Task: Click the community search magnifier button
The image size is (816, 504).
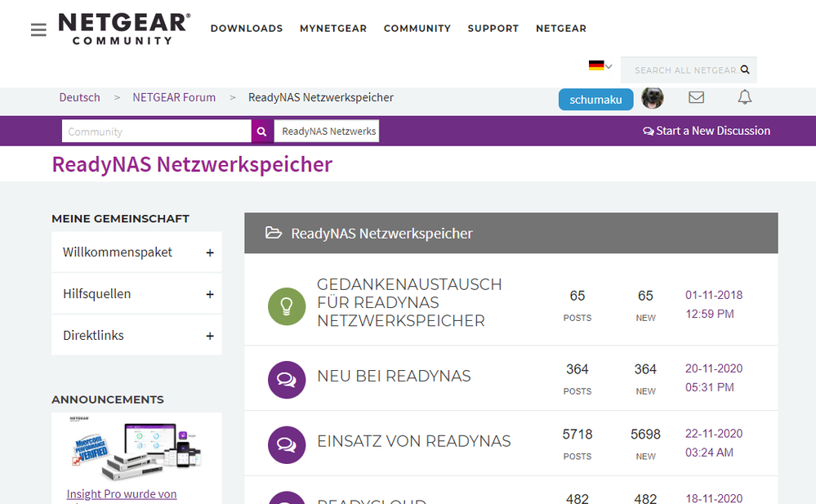Action: (261, 131)
